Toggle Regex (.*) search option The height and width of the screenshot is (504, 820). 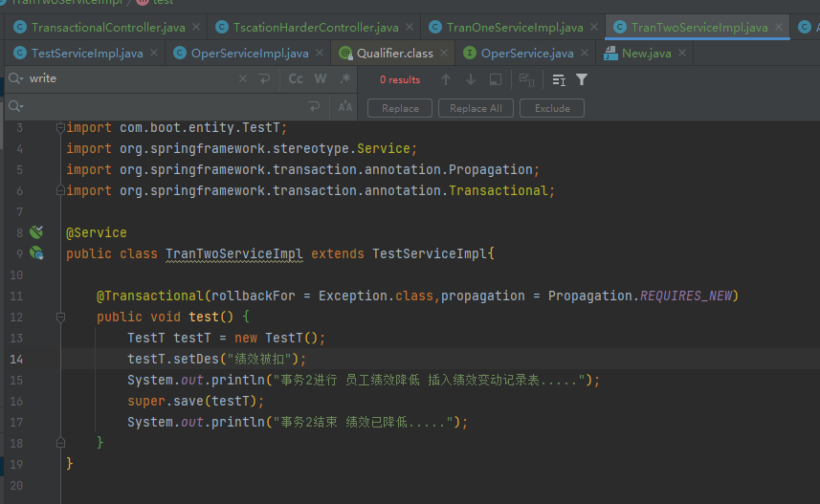coord(344,78)
